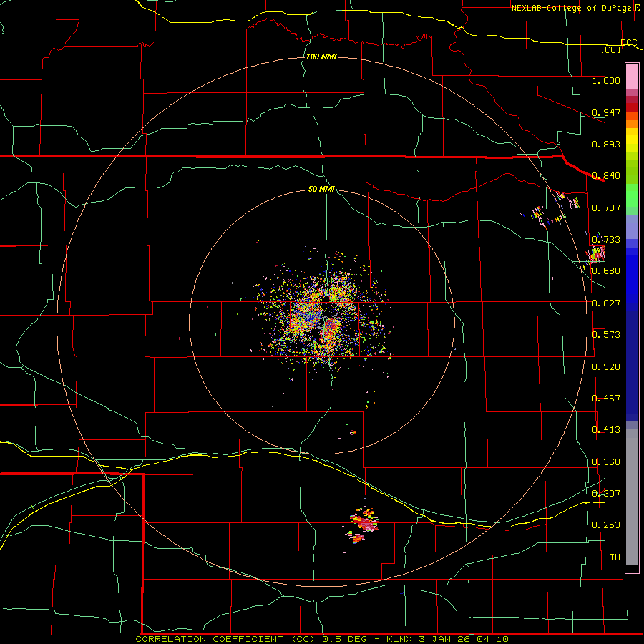644x644 pixels.
Task: Click the 0.467 scale value
Action: [x=606, y=399]
